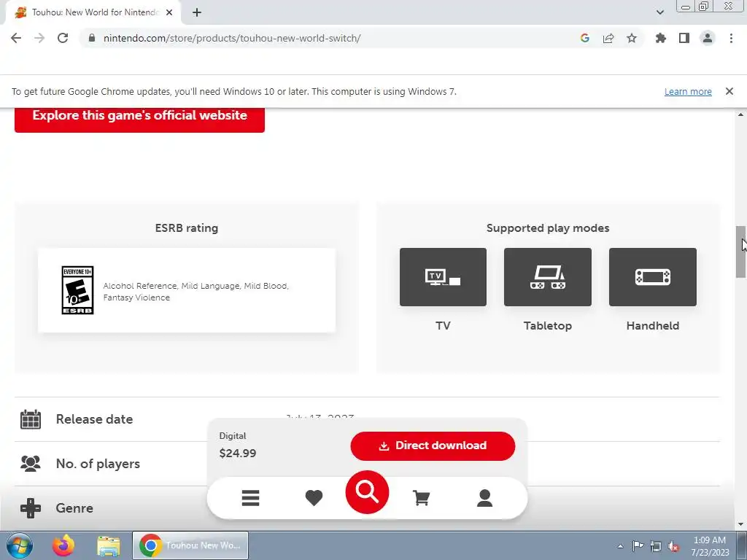Click the ESRB Everyone 10+ rating badge
747x560 pixels.
[x=77, y=290]
